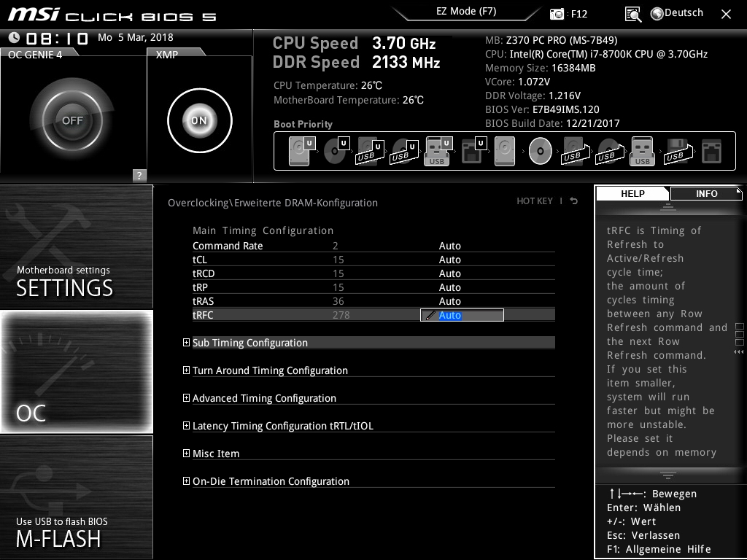The image size is (747, 560).
Task: Click the system time 08:10
Action: click(x=57, y=38)
